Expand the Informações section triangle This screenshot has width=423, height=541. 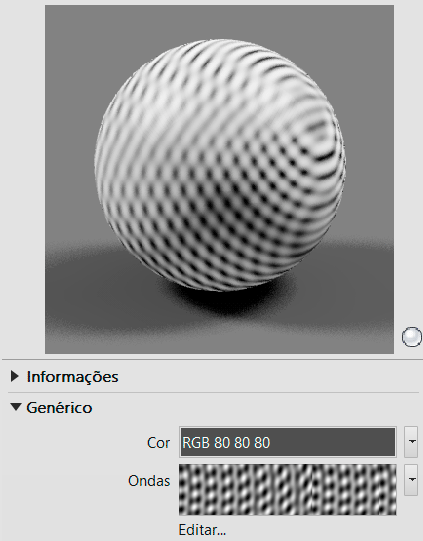point(14,376)
